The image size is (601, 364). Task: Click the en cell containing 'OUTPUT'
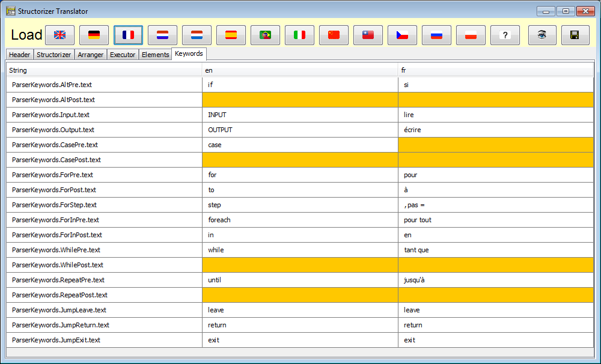point(300,130)
